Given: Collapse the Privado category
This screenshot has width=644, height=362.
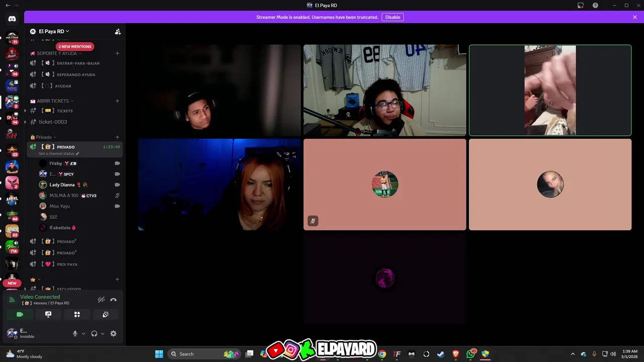Looking at the screenshot, I should point(43,137).
